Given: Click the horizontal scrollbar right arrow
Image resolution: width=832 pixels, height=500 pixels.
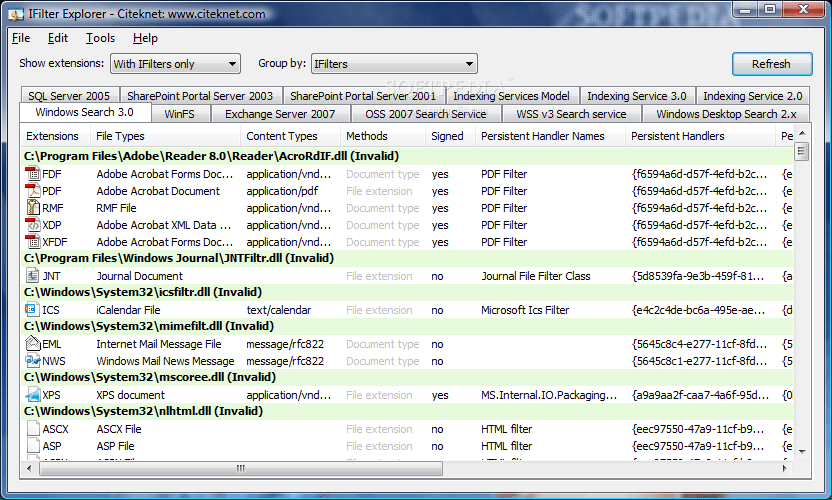Looking at the screenshot, I should click(784, 468).
